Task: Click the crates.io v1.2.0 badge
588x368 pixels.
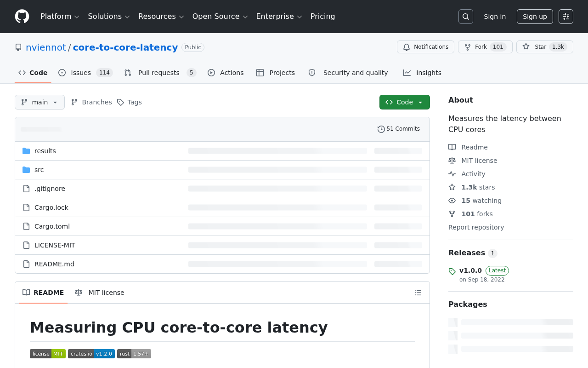Action: point(91,354)
